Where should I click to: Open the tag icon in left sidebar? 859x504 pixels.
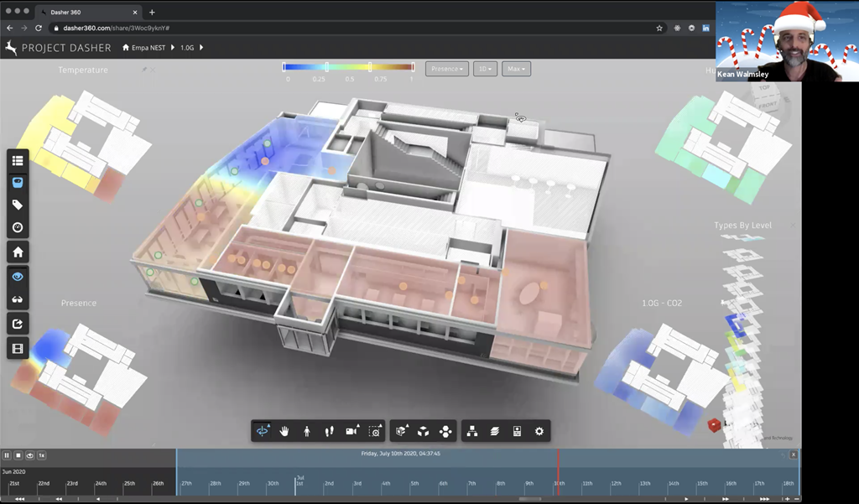18,205
